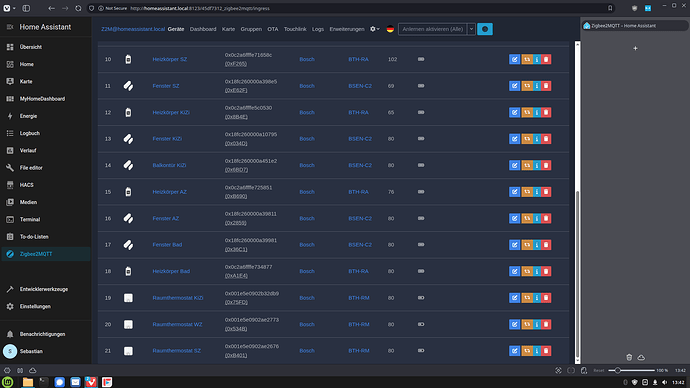Open OTA tab

(273, 29)
